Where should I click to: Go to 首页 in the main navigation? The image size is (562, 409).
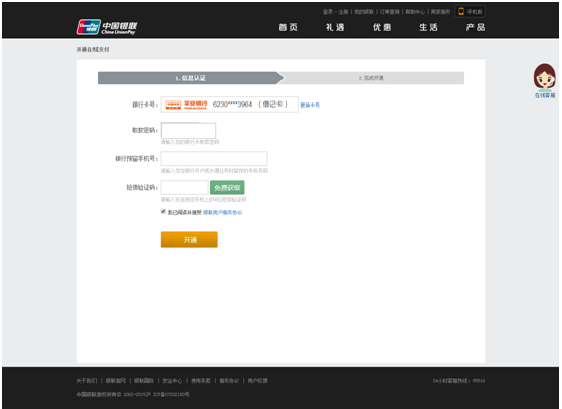click(288, 27)
